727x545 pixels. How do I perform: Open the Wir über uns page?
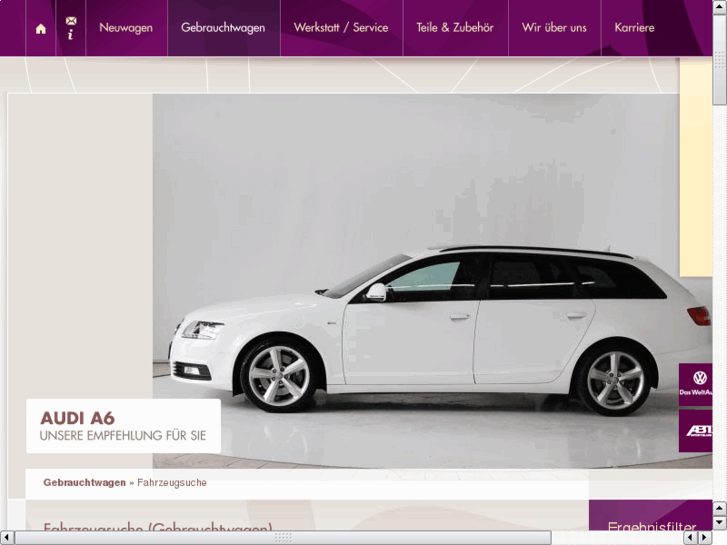[555, 28]
